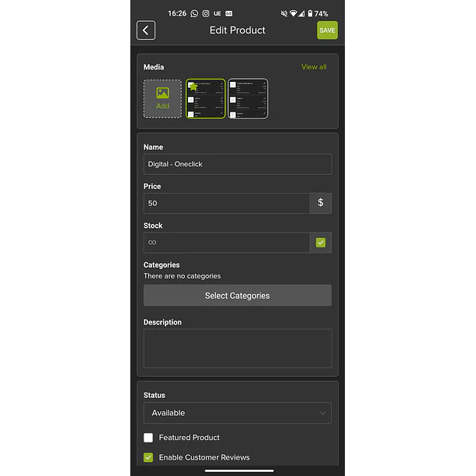Tap the cellular signal status icon

pos(301,14)
